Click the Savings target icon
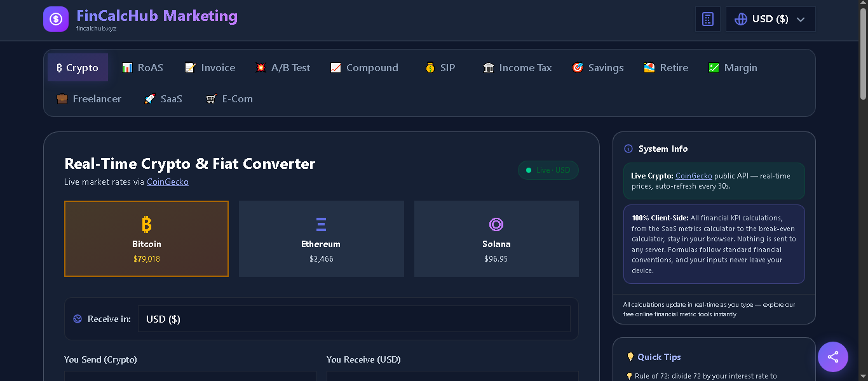The width and height of the screenshot is (868, 381). pyautogui.click(x=578, y=67)
